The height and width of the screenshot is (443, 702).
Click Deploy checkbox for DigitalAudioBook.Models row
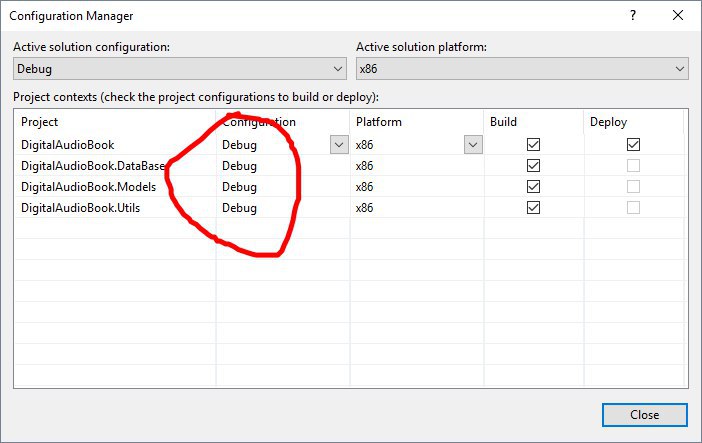[633, 186]
